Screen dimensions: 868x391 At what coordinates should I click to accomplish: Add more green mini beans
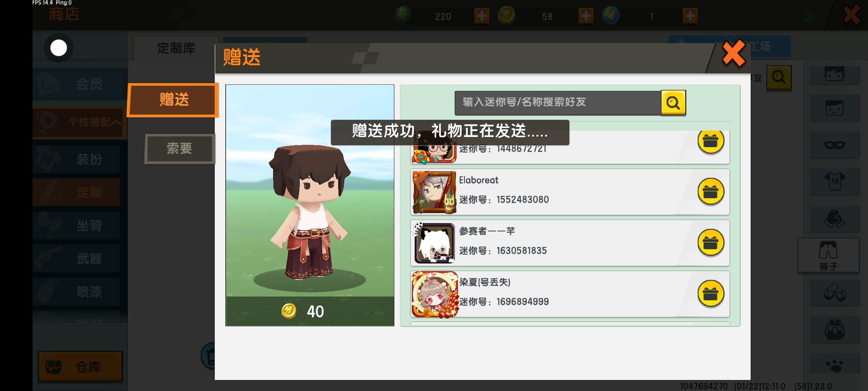point(482,16)
